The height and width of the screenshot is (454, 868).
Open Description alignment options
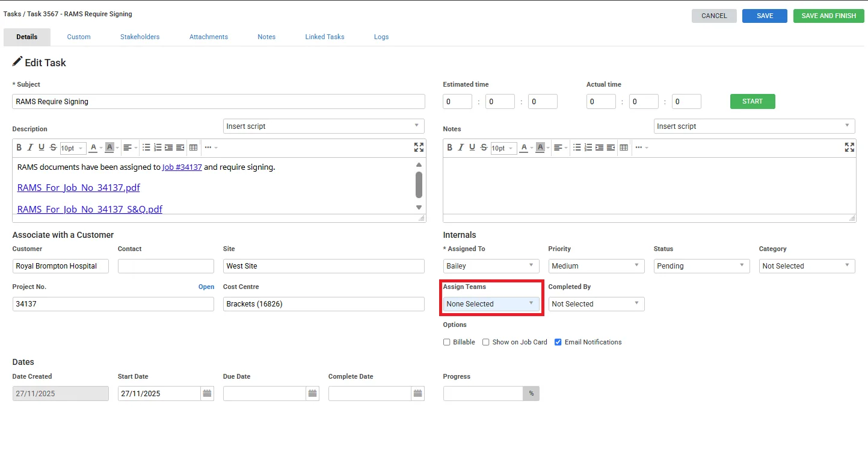pos(130,148)
